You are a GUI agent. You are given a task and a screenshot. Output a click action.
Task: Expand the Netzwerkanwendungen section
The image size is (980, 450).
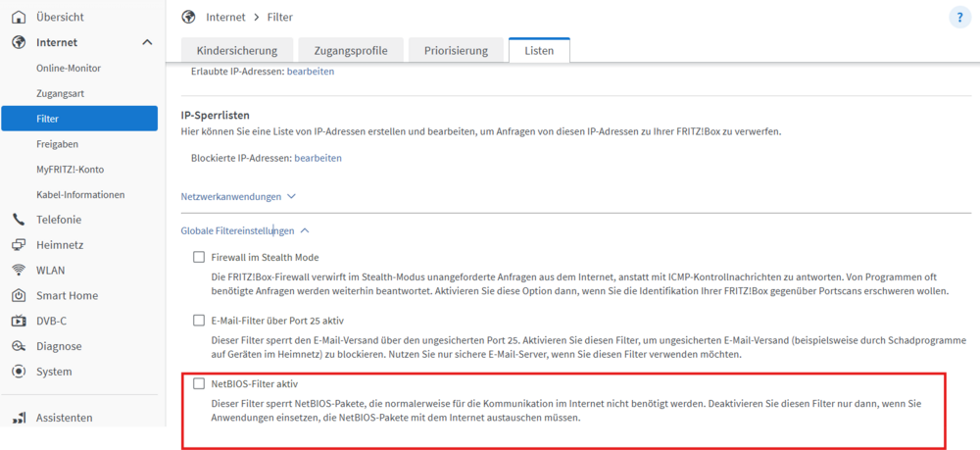click(x=238, y=196)
